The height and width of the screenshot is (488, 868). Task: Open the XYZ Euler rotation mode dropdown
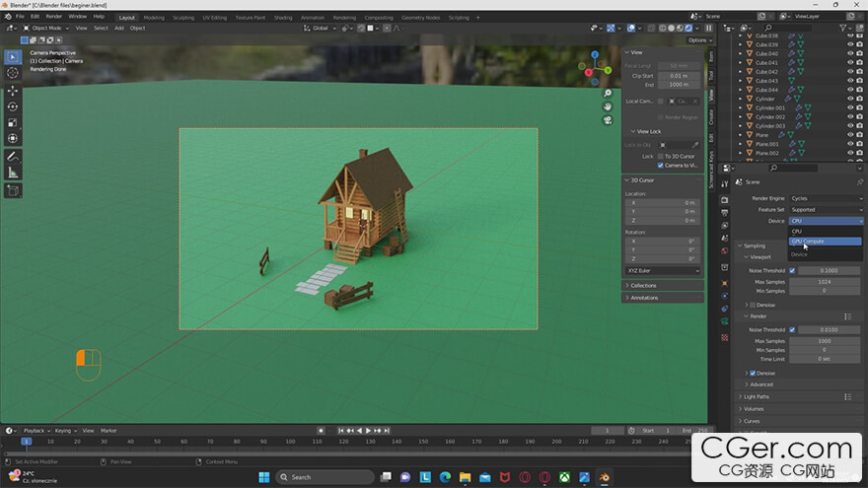[663, 270]
